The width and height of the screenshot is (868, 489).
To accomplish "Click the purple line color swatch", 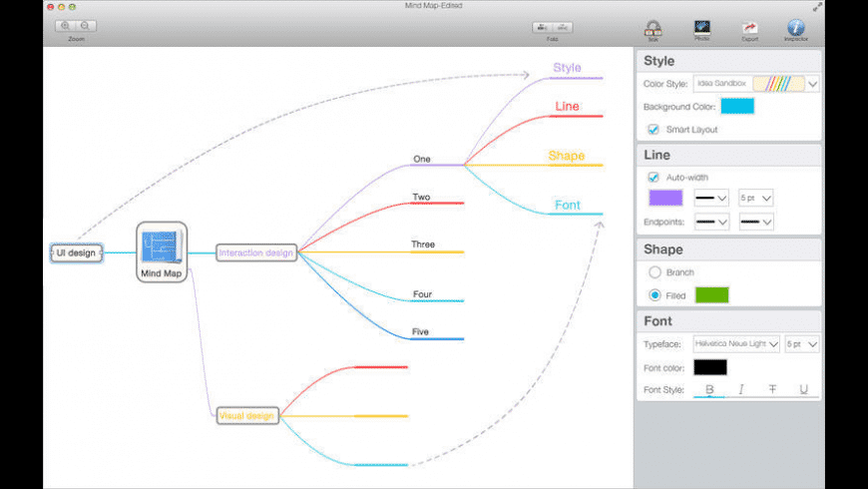I will click(x=665, y=198).
